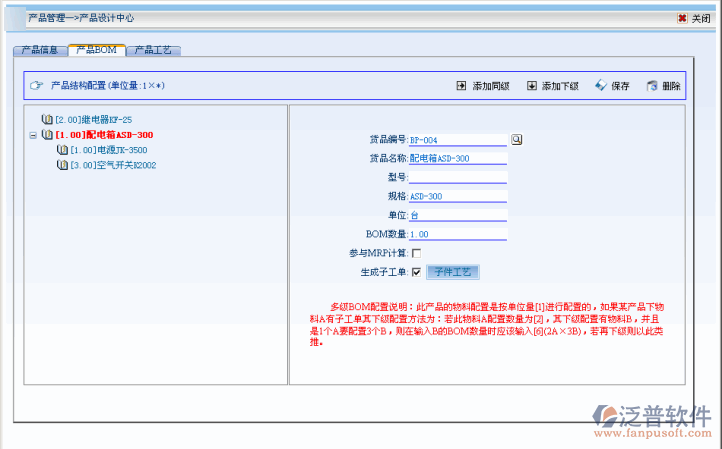Open the 货品编号 lookup search icon

517,140
